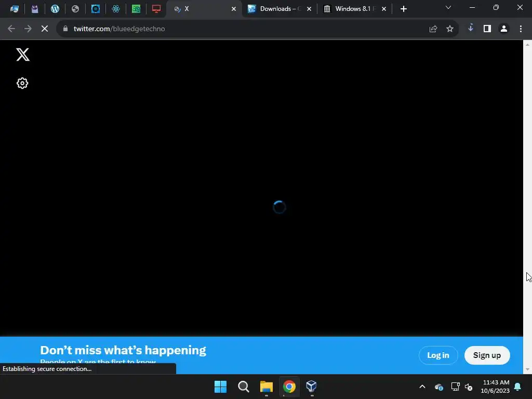Switch to the pinned WordPress tab

(55, 9)
